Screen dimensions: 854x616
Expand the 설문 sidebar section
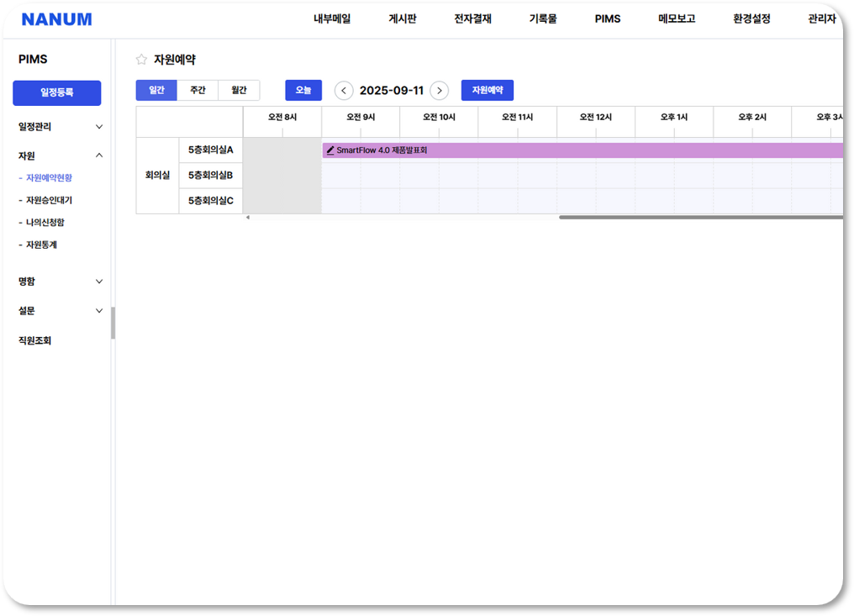click(x=99, y=311)
